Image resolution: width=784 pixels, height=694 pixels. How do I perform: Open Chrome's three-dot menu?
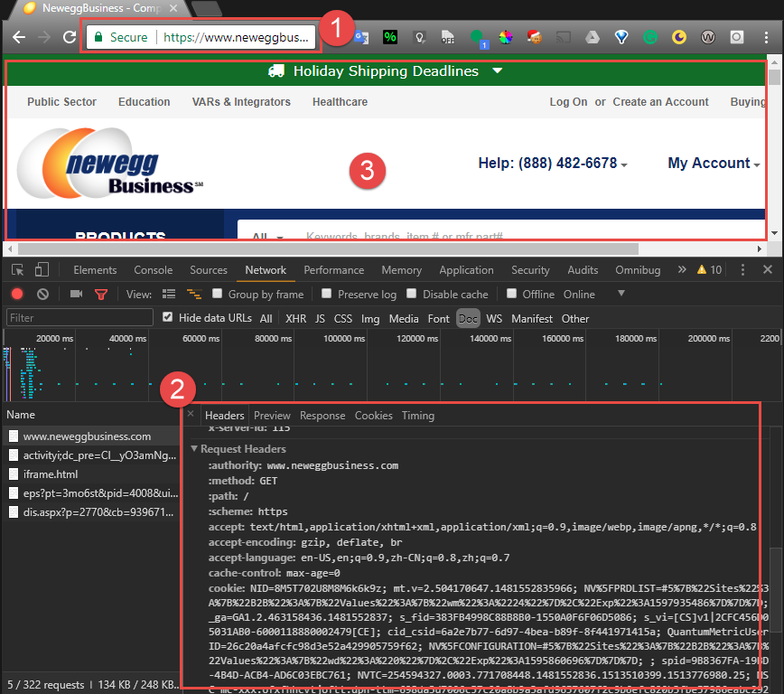tap(766, 37)
